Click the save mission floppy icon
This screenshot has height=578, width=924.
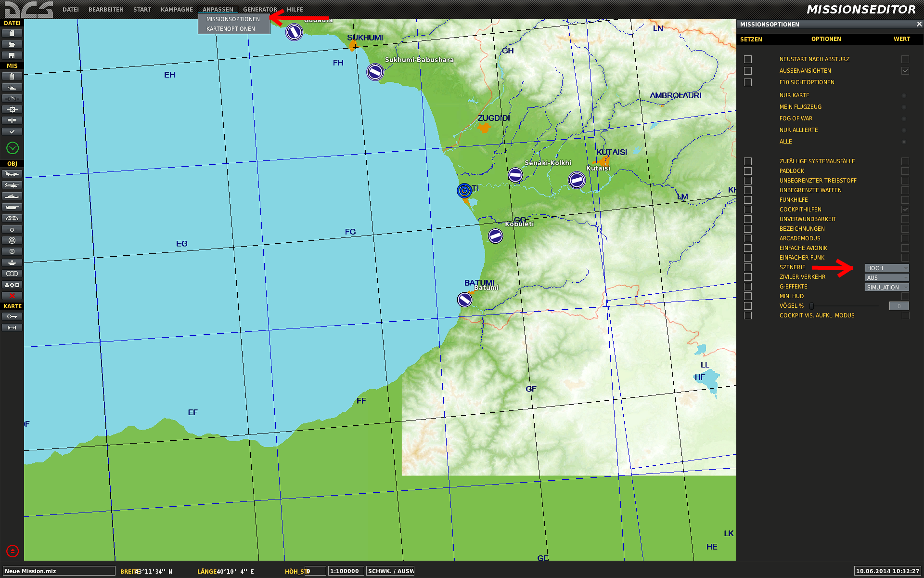[12, 55]
